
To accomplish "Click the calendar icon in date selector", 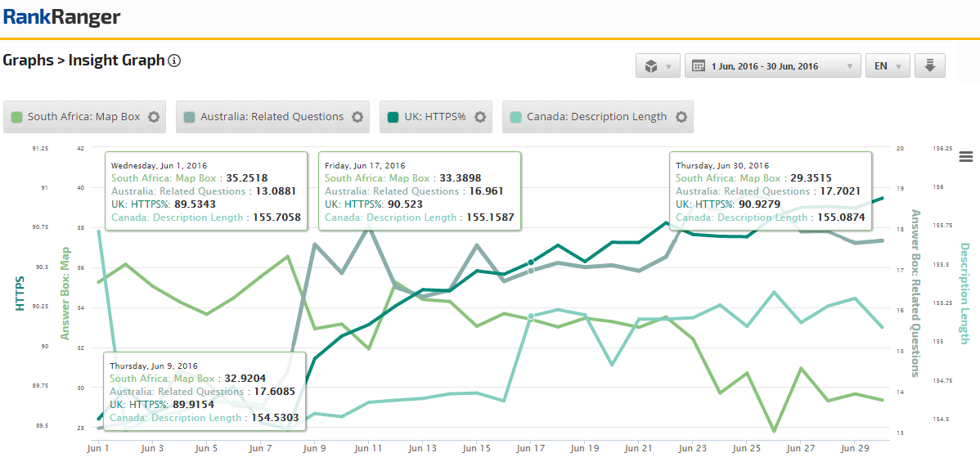I will (699, 66).
